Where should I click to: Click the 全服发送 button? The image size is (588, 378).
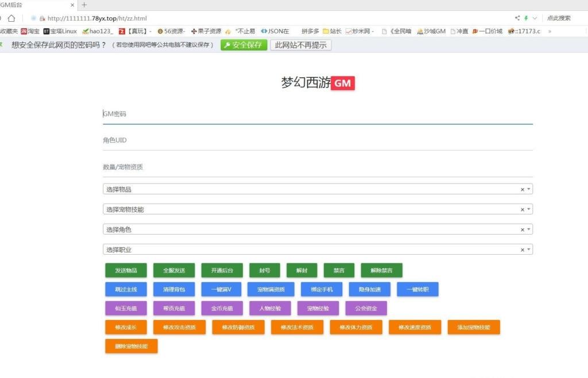click(174, 270)
